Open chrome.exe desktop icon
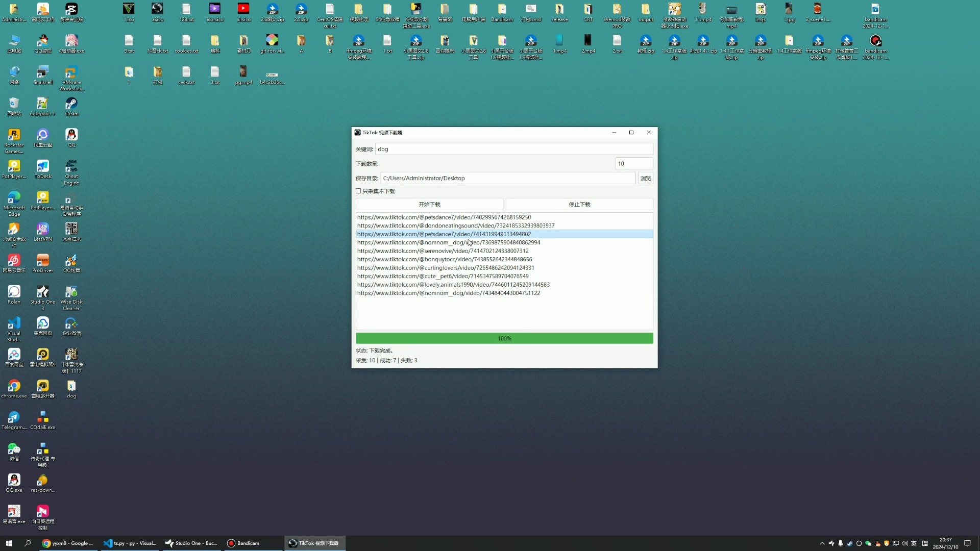This screenshot has height=551, width=980. click(14, 389)
